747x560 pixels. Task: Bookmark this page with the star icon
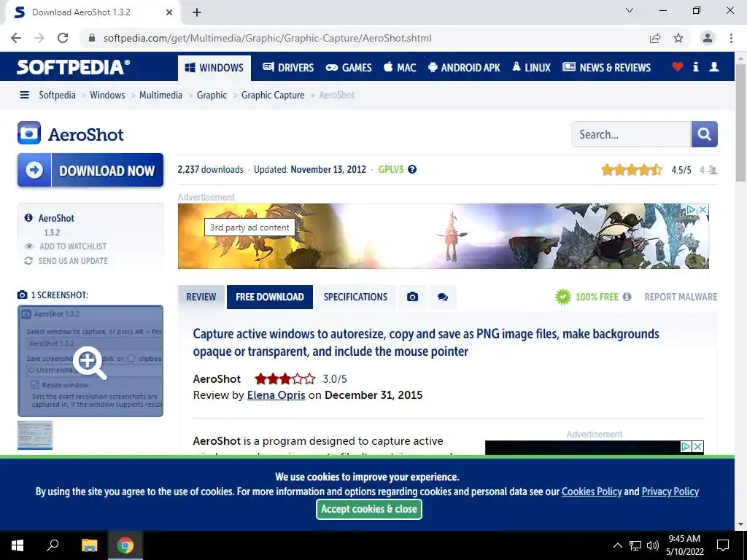tap(678, 38)
